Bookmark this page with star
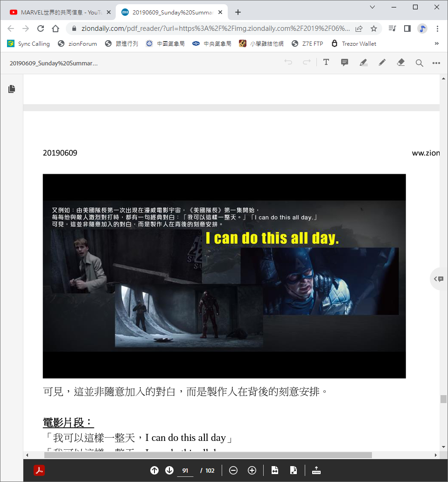The image size is (448, 482). (374, 28)
